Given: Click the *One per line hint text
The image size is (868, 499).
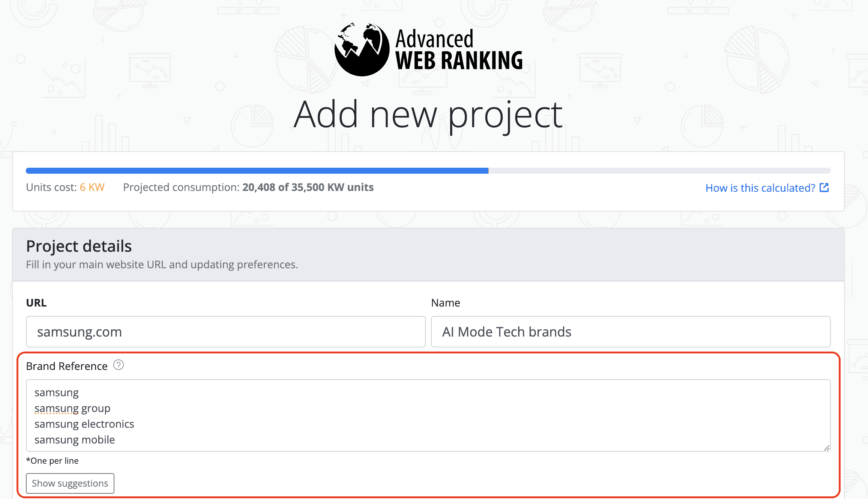Looking at the screenshot, I should tap(53, 461).
